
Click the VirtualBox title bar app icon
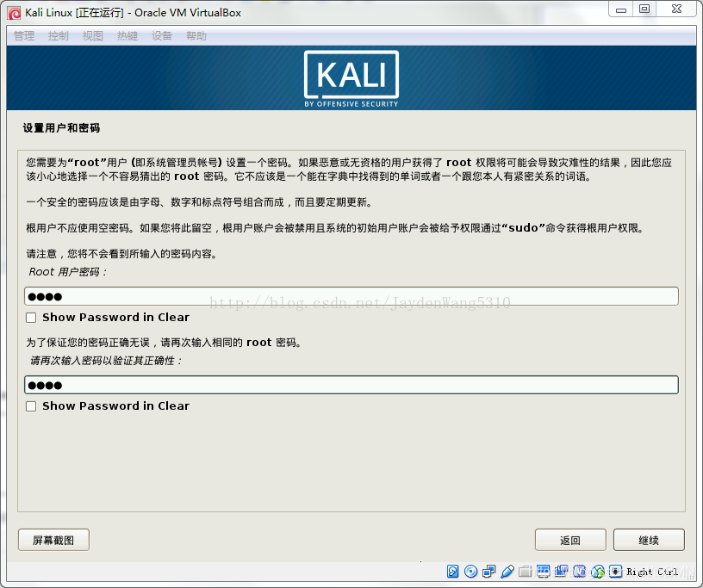pyautogui.click(x=14, y=13)
